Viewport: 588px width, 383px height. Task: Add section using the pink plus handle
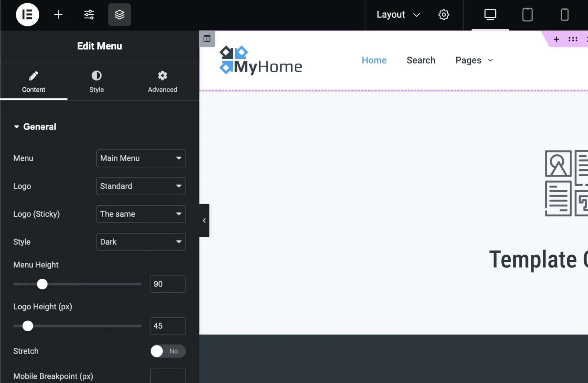pyautogui.click(x=556, y=39)
